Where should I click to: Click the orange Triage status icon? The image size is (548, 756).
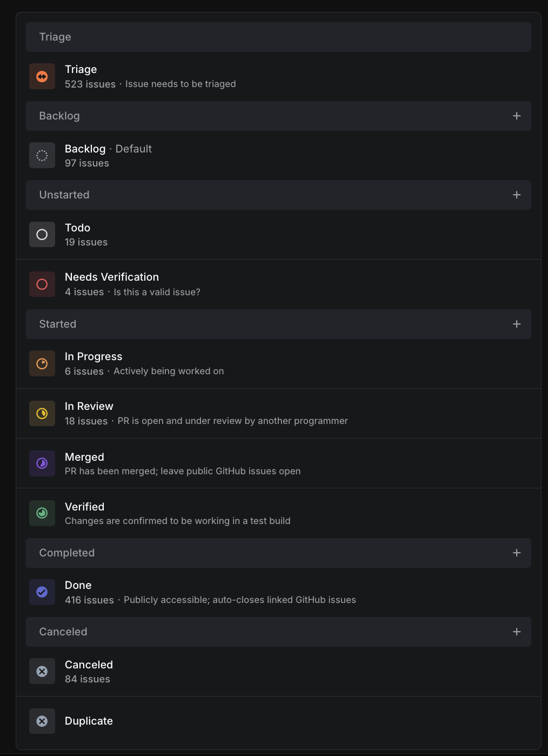(42, 76)
